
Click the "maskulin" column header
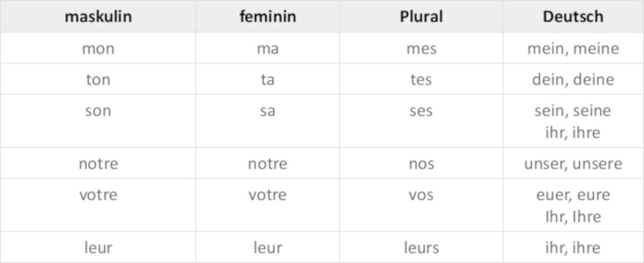coord(98,17)
